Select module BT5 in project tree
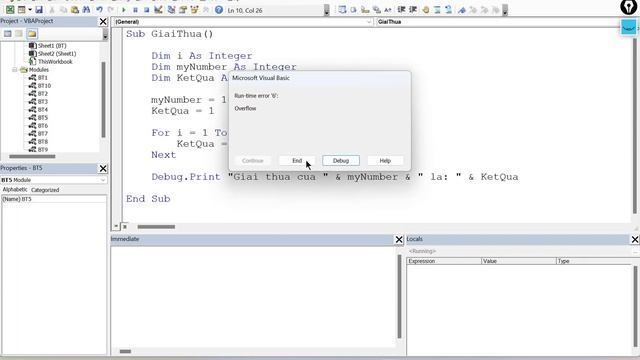Image resolution: width=640 pixels, height=360 pixels. (42, 118)
